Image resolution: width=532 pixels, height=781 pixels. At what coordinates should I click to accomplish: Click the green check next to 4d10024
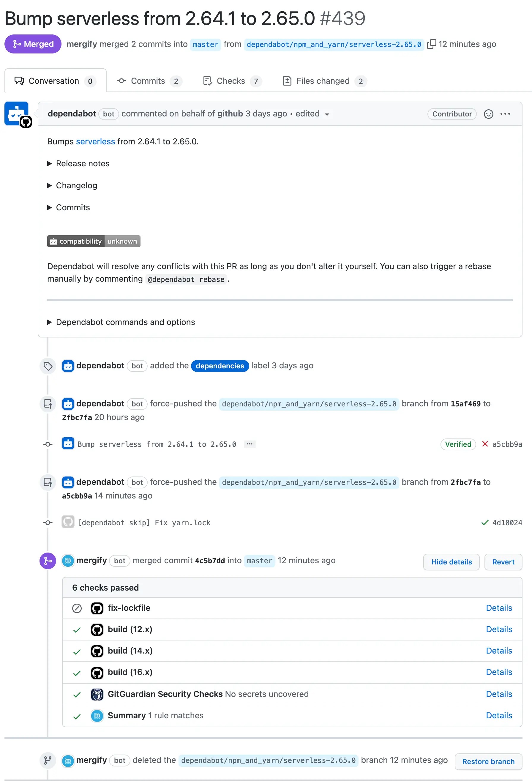point(484,523)
